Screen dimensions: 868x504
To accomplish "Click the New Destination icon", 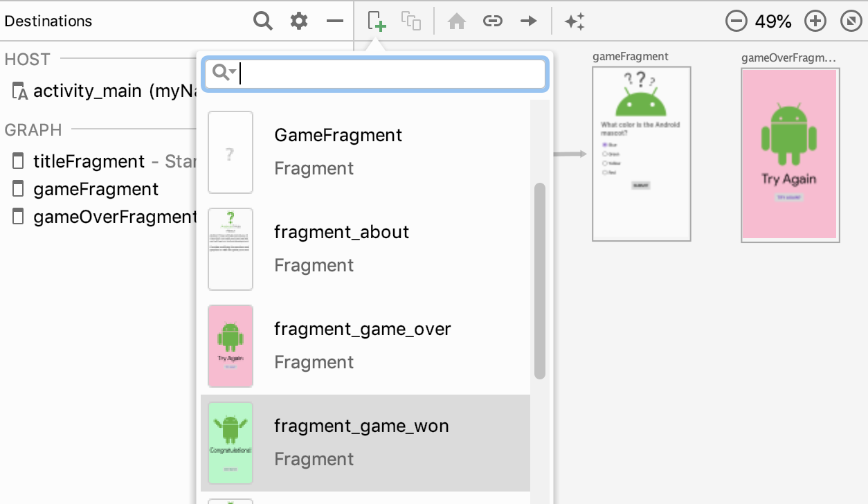I will tap(377, 21).
